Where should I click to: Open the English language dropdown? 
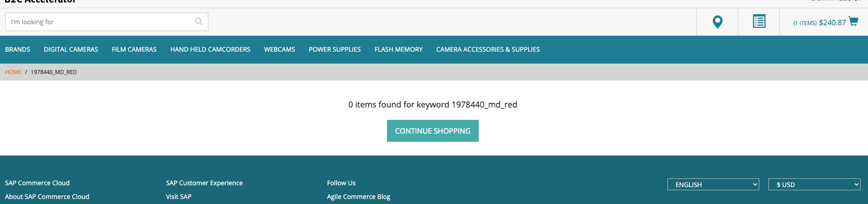tap(713, 184)
